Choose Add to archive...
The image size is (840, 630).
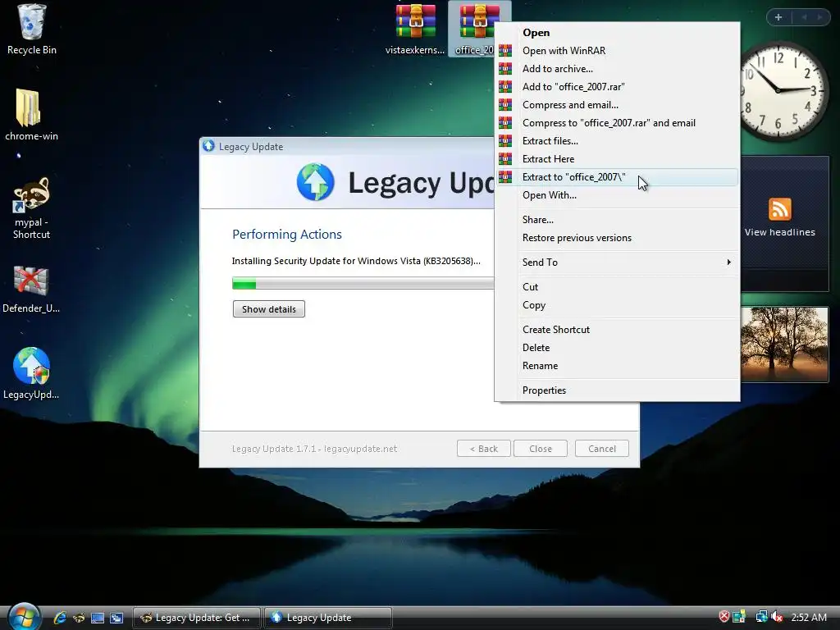tap(617, 69)
